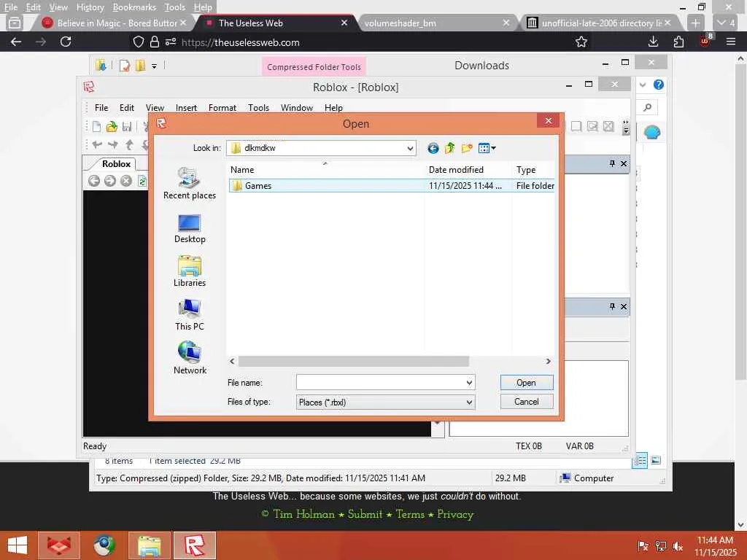
Task: Expand Roblox toolbar overflow options
Action: coord(626,127)
